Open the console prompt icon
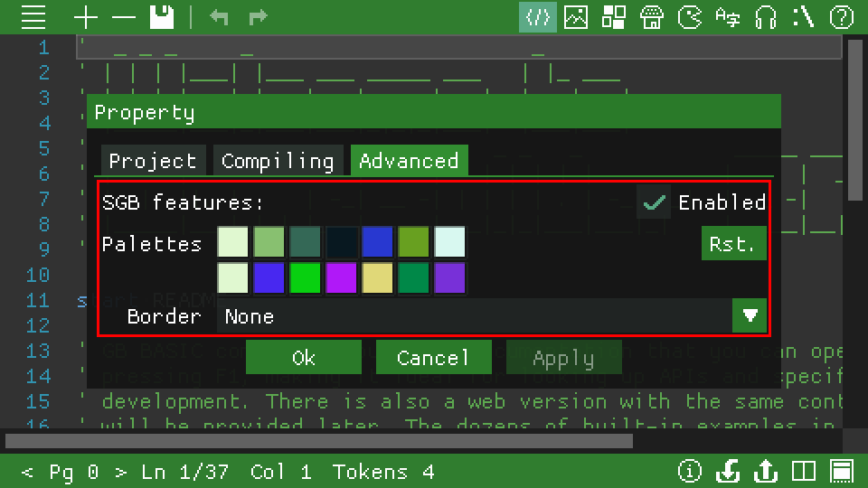This screenshot has width=868, height=488. [803, 17]
